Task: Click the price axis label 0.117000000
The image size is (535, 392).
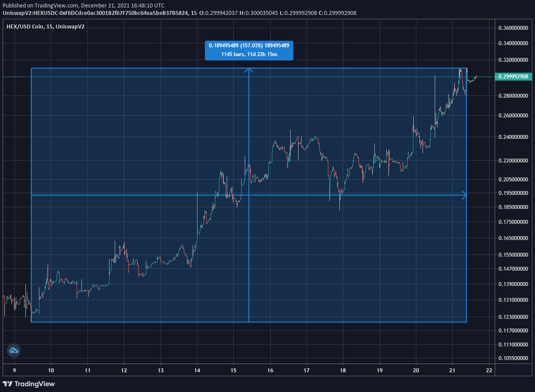Action: point(514,330)
